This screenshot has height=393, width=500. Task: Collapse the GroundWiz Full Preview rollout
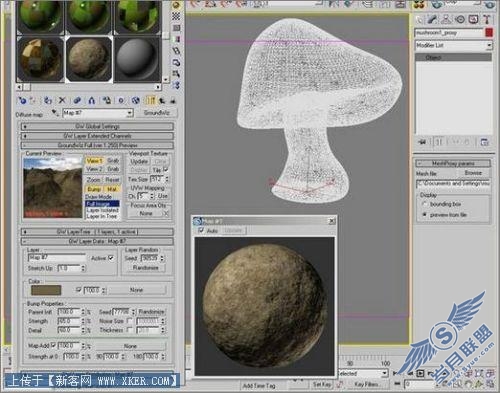(x=97, y=145)
